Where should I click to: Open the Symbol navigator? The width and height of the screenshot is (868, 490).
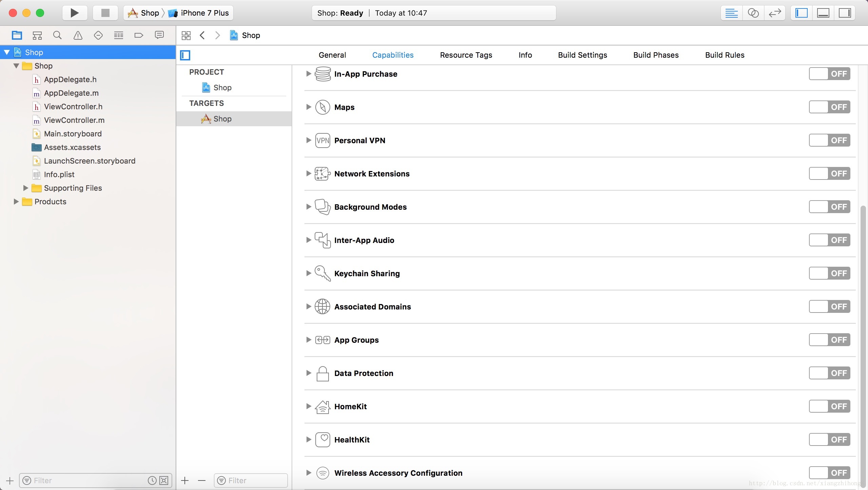pos(37,35)
